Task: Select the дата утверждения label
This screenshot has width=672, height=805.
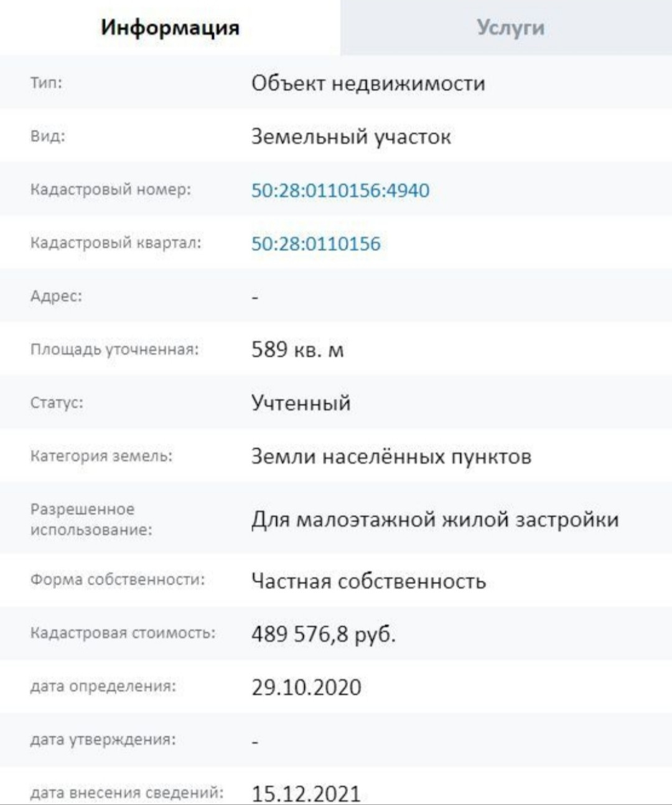Action: point(103,740)
